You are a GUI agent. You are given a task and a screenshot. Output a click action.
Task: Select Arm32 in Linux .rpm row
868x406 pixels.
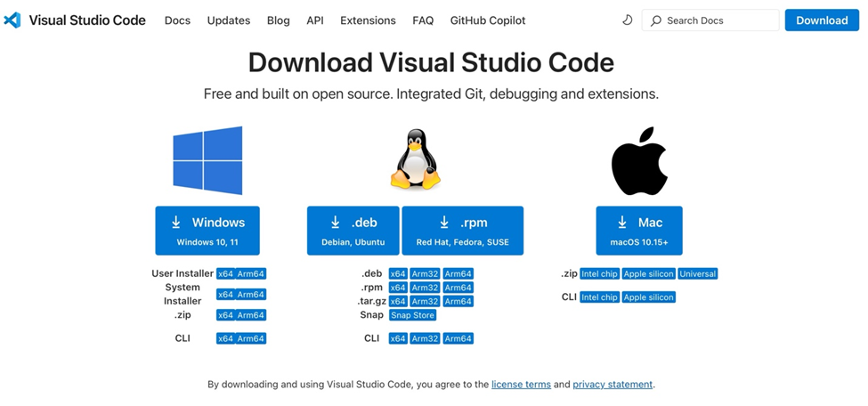click(x=426, y=288)
